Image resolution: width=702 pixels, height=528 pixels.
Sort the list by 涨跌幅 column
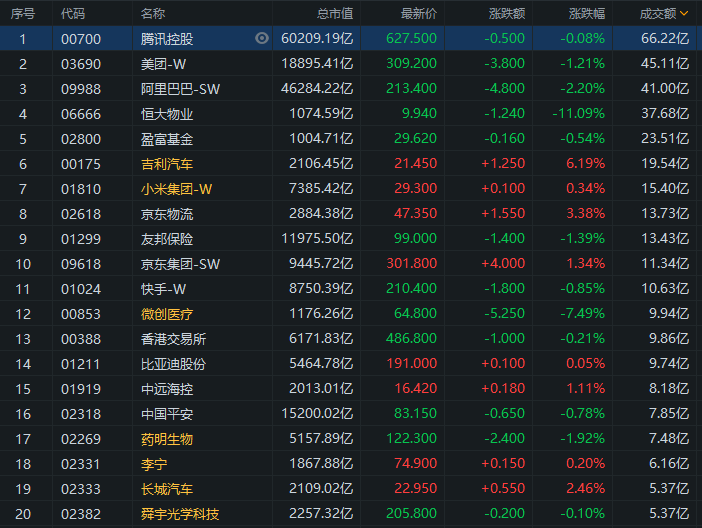pyautogui.click(x=587, y=14)
